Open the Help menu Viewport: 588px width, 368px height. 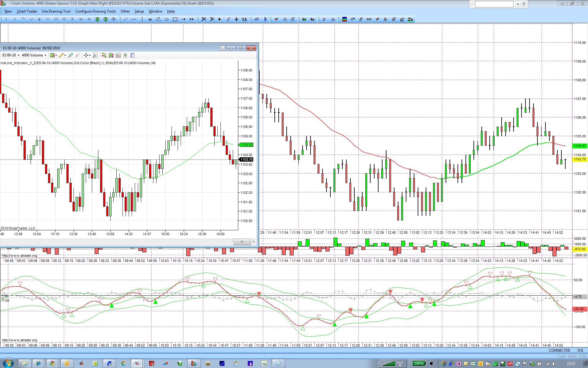point(171,11)
